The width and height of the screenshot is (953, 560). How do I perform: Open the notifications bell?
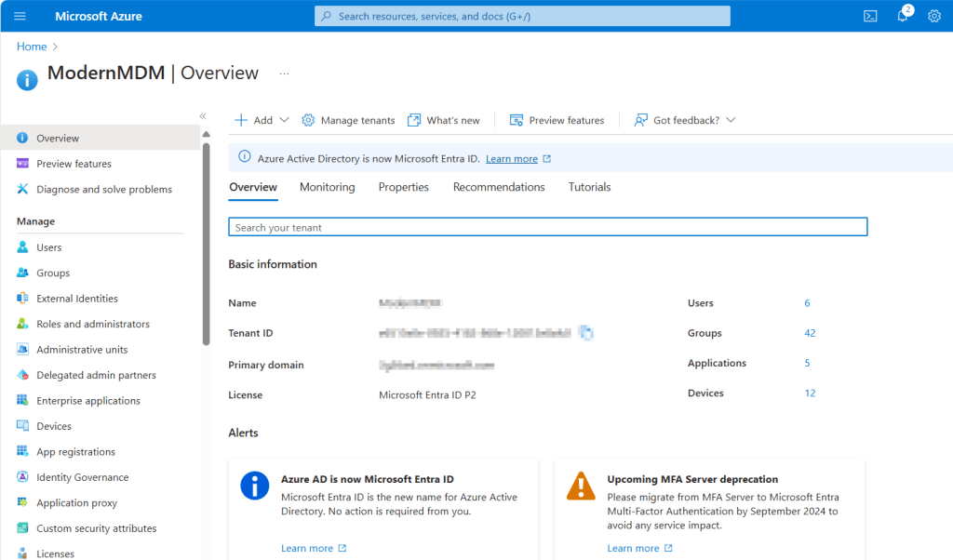[x=902, y=16]
